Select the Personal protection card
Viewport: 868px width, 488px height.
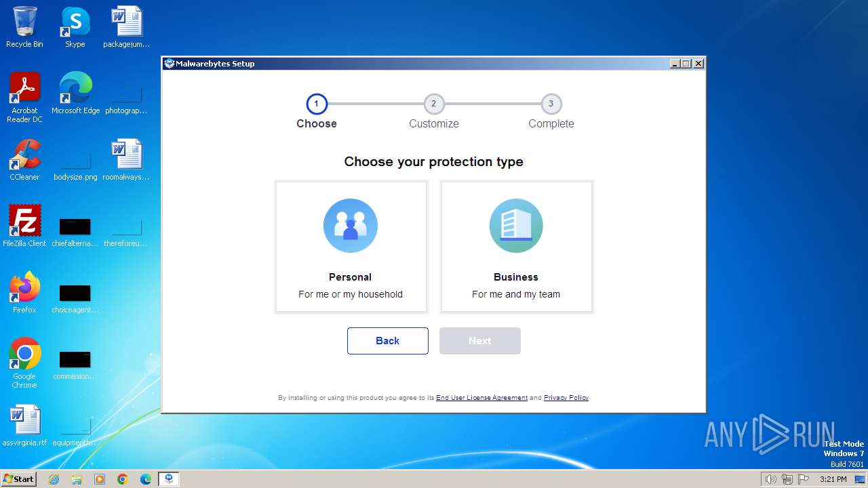tap(351, 247)
